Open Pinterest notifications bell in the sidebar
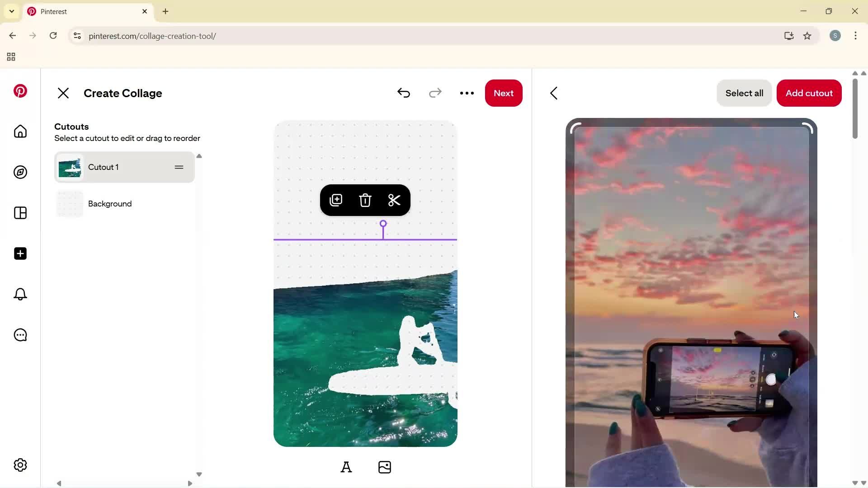The image size is (868, 488). pyautogui.click(x=20, y=294)
